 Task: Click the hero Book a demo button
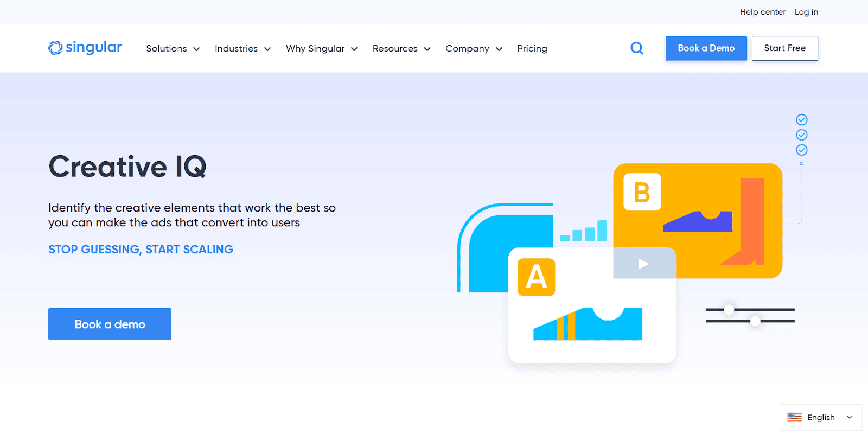110,324
